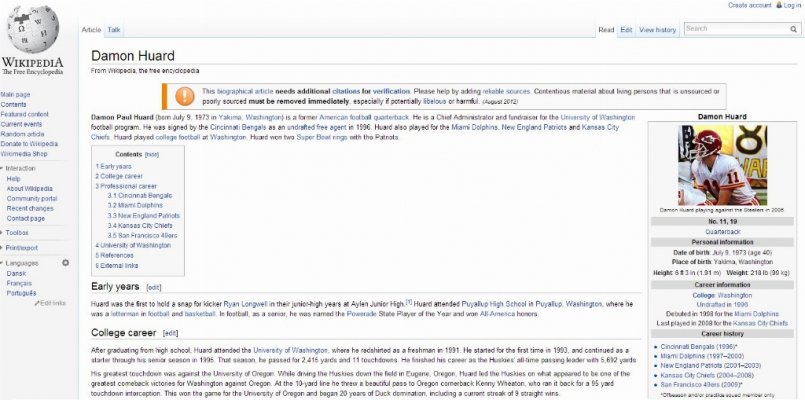Switch to Português language version
The image size is (805, 400).
(x=22, y=293)
